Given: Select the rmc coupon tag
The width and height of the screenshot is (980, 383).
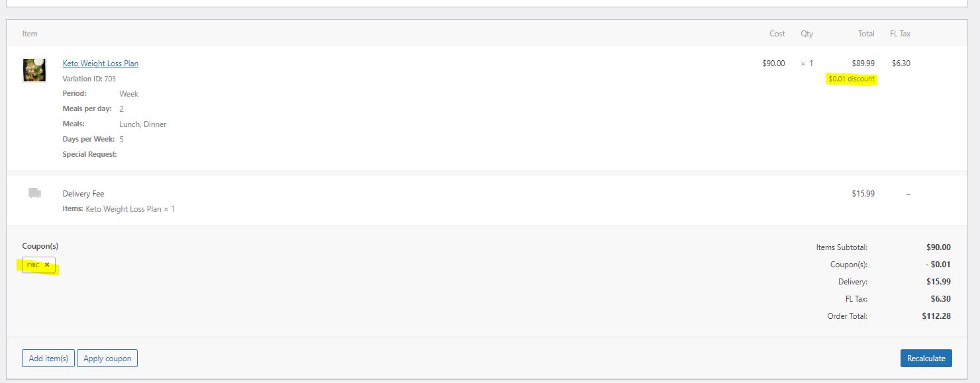Looking at the screenshot, I should 38,265.
